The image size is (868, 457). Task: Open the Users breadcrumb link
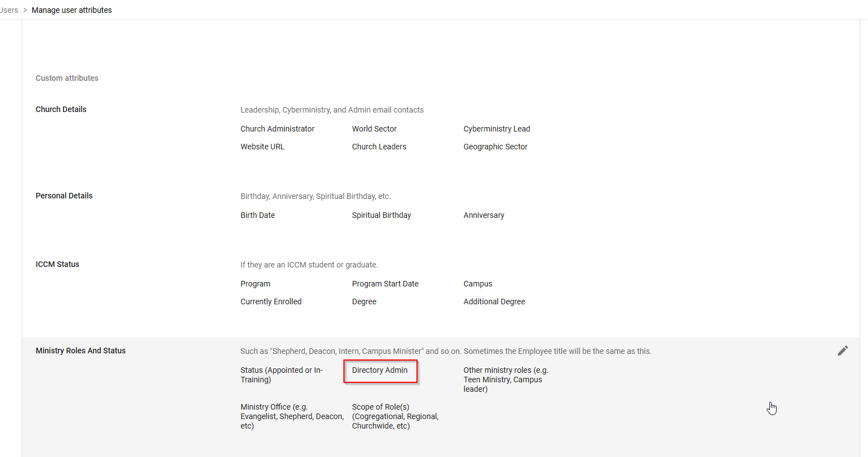(9, 10)
